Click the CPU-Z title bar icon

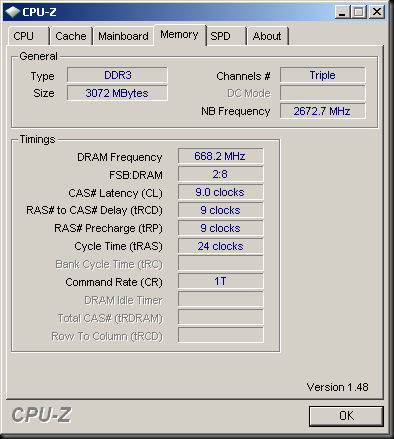[13, 12]
